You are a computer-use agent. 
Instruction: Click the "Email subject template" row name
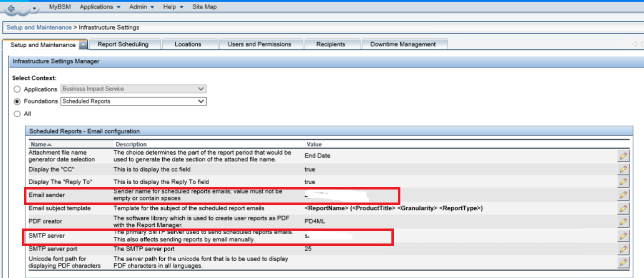point(60,208)
